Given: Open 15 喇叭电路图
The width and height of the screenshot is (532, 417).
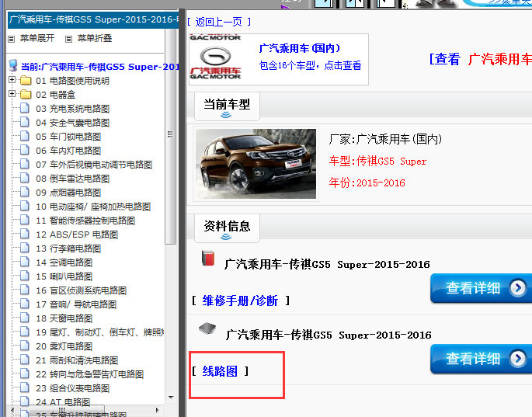Looking at the screenshot, I should coord(64,276).
